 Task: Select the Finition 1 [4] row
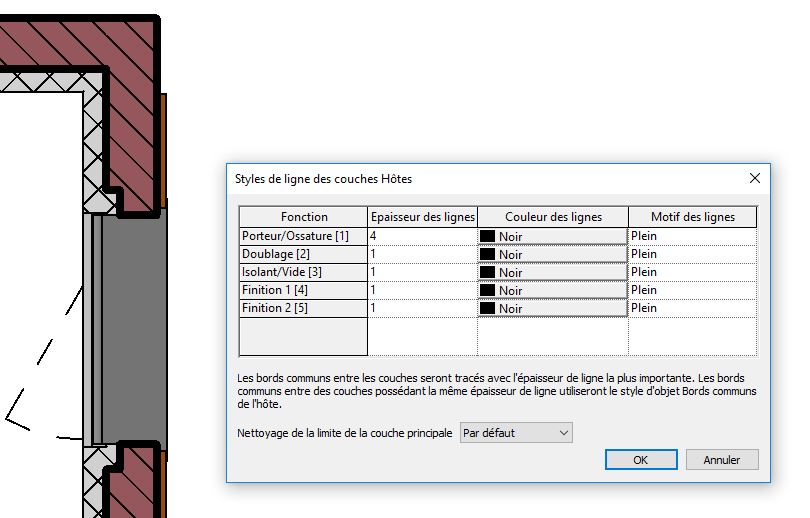[303, 290]
